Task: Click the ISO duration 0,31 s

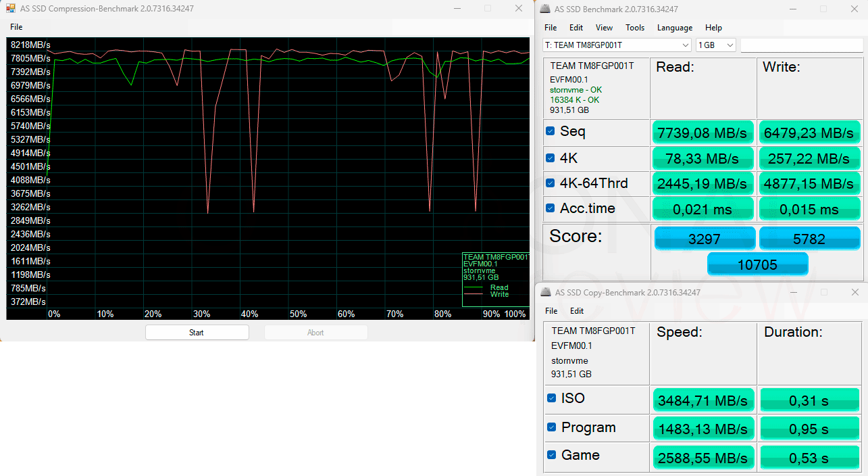Action: [809, 400]
